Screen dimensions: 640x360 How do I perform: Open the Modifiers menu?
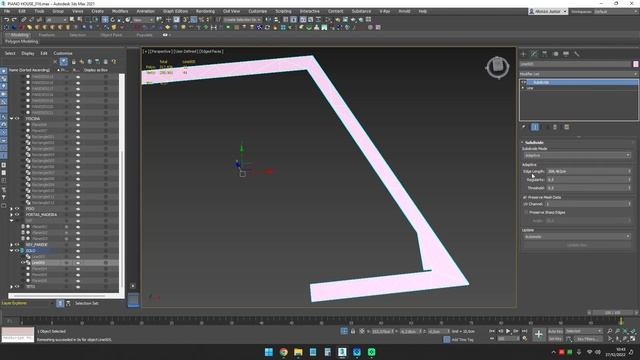[x=120, y=11]
